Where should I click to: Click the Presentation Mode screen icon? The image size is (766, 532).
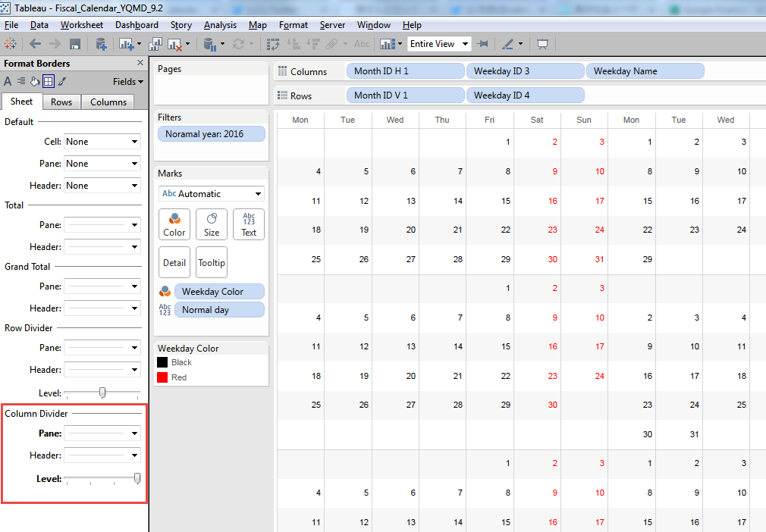tap(542, 45)
